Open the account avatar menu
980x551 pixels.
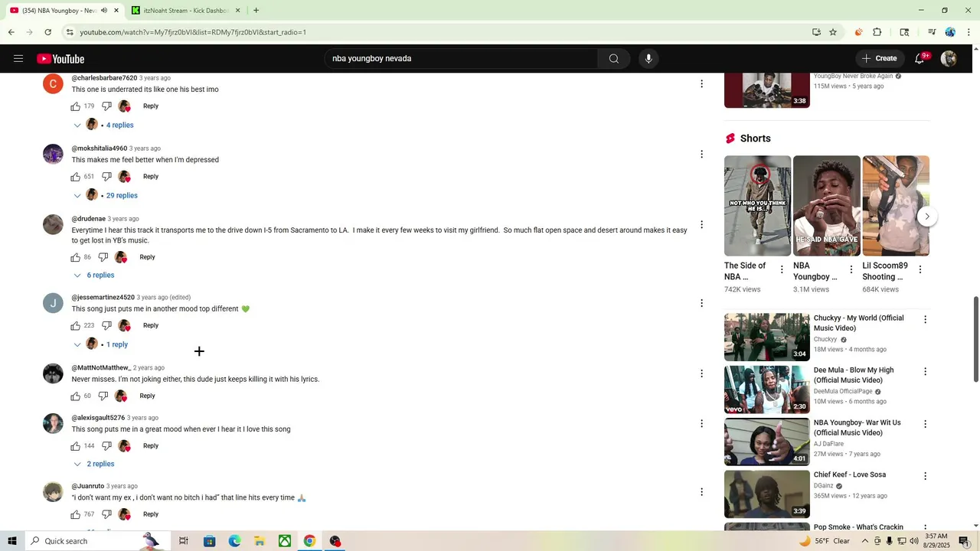[x=949, y=59]
